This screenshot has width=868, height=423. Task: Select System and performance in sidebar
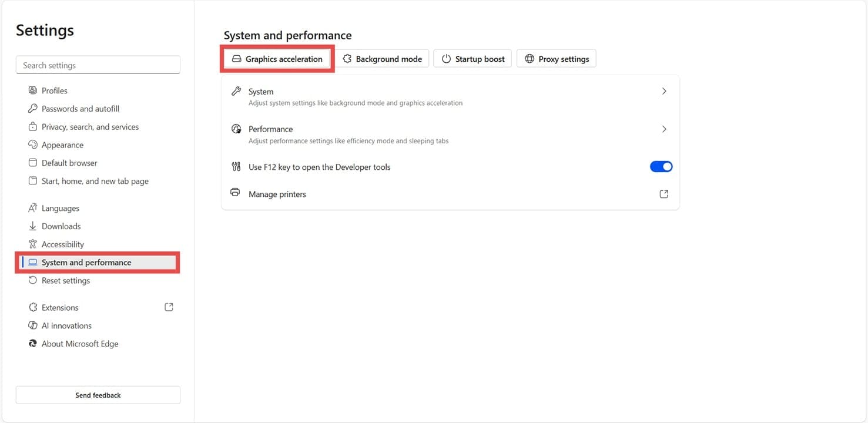[x=98, y=263]
